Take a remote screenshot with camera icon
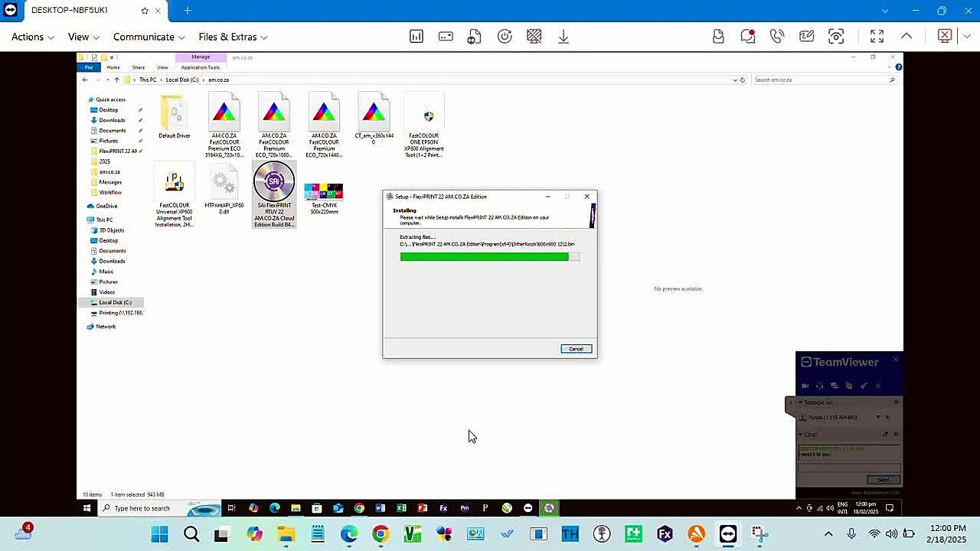Image resolution: width=980 pixels, height=551 pixels. [x=836, y=37]
